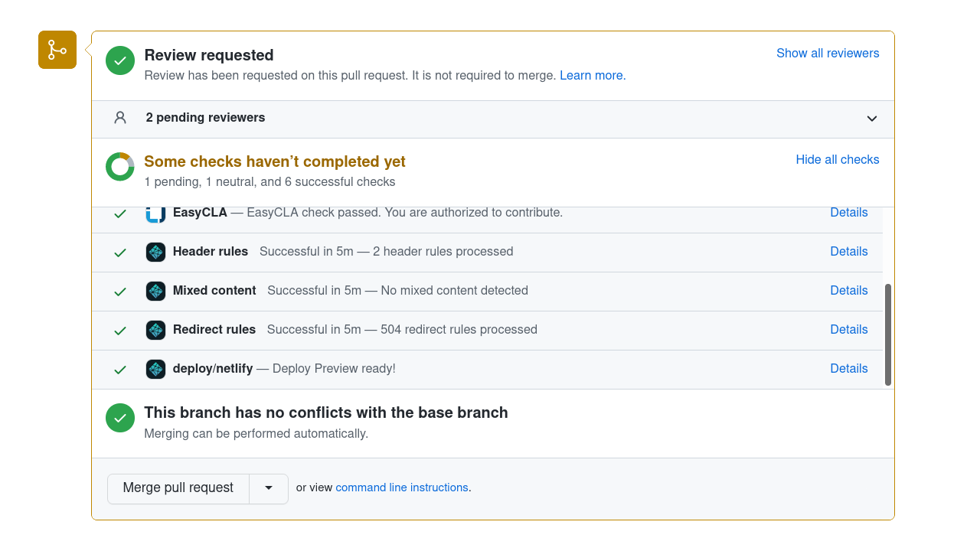
Task: Click the green success check beside Mixed content
Action: tap(120, 291)
